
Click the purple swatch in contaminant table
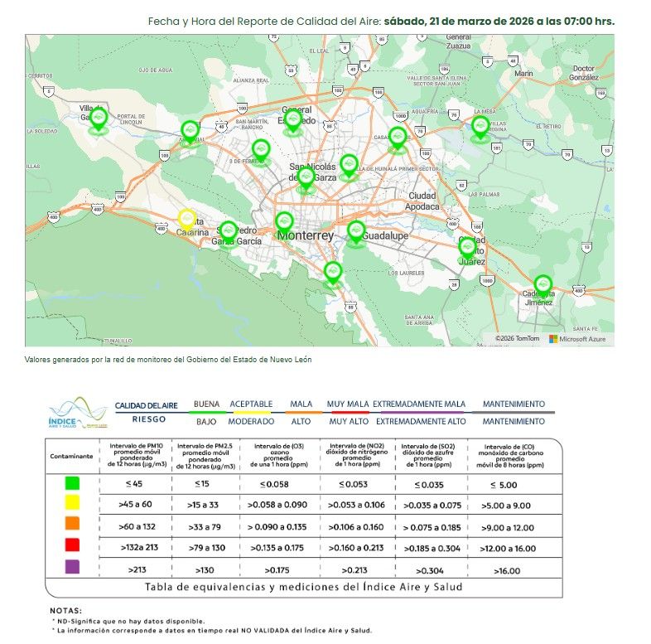coord(71,568)
